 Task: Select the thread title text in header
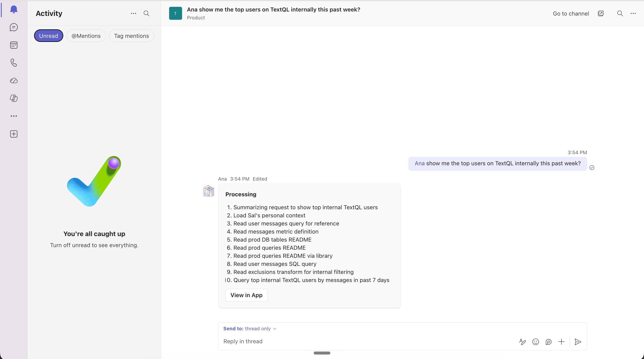273,10
